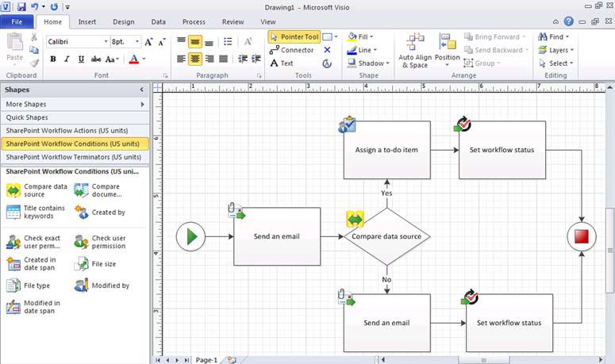Screen dimensions: 615x364
Task: Toggle Strikethrough formatting
Action: tap(95, 59)
